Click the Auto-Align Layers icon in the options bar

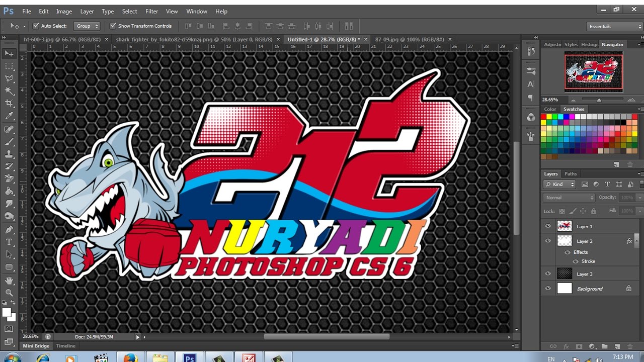point(349,26)
